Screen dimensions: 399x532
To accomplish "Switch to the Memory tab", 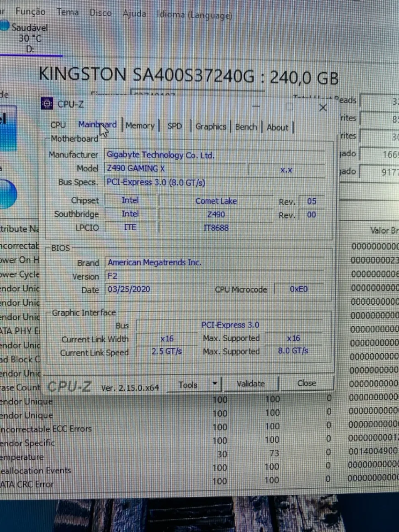I will (140, 125).
